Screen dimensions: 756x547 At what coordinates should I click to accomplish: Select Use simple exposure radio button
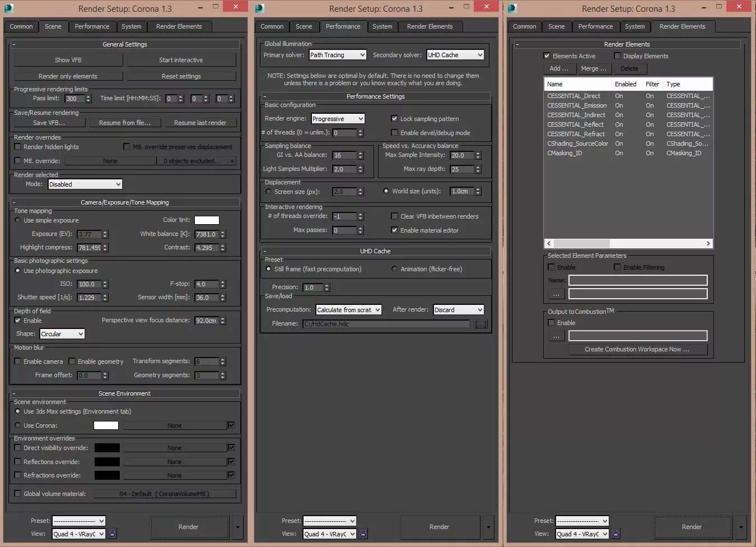pos(17,220)
